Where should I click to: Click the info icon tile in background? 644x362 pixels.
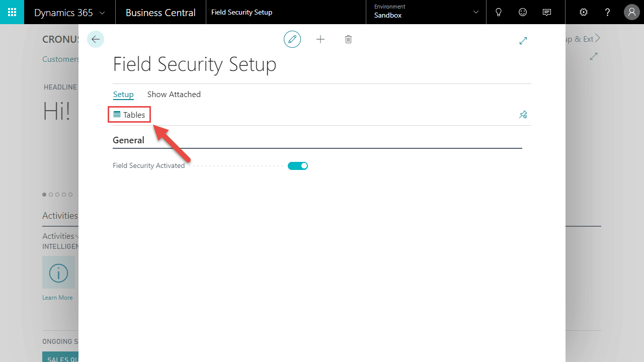[58, 273]
